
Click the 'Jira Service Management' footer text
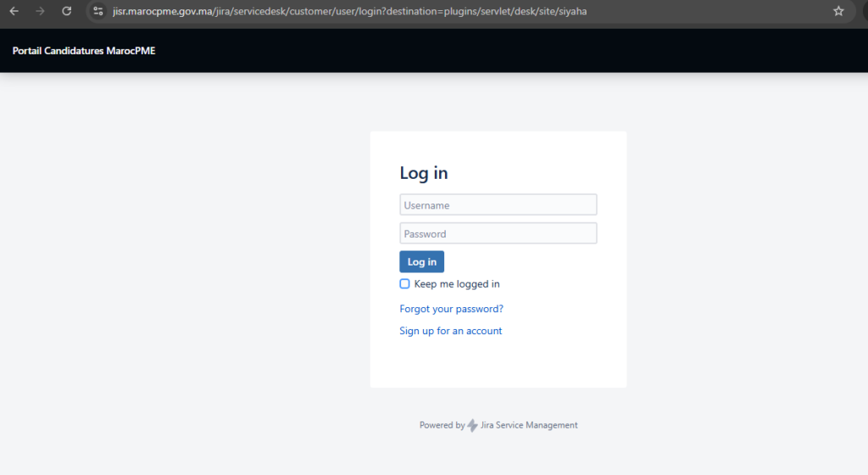[528, 426]
